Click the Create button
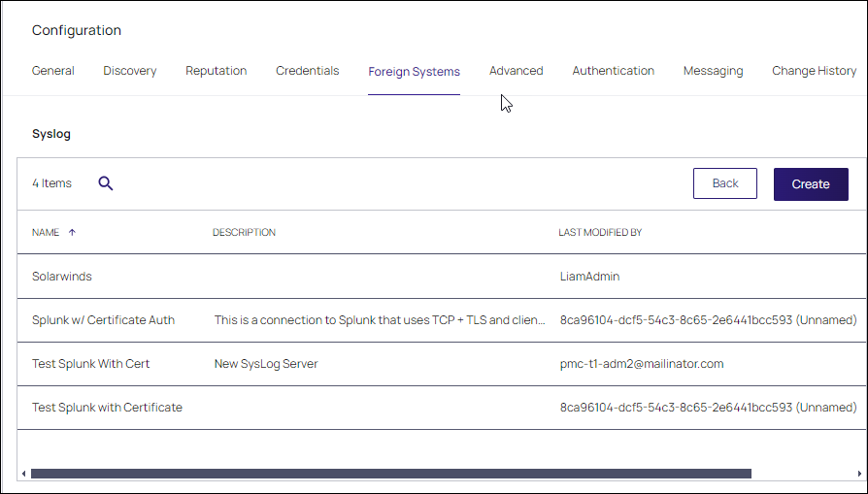This screenshot has width=868, height=494. pyautogui.click(x=811, y=184)
